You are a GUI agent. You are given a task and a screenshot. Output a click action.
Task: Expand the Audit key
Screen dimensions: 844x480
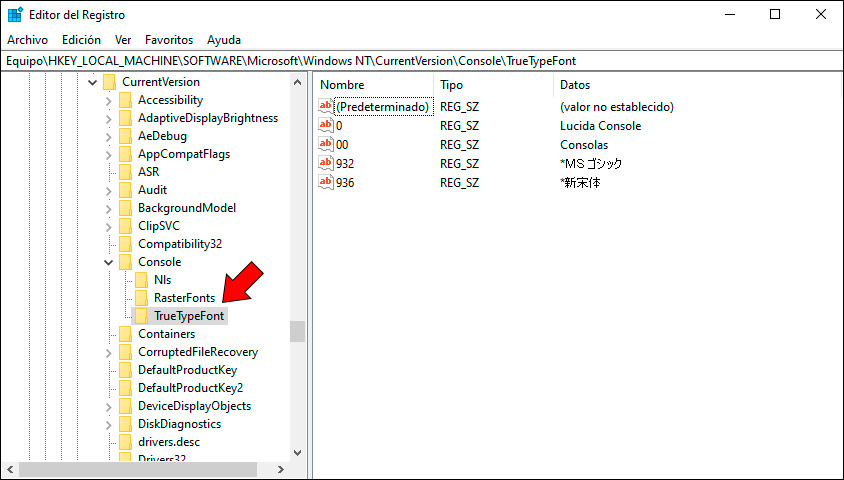(108, 190)
